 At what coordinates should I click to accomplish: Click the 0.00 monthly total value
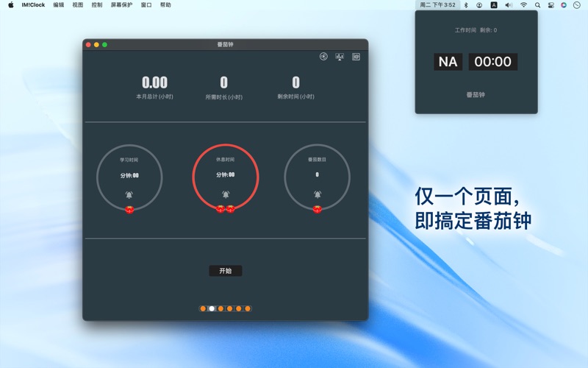(x=154, y=82)
